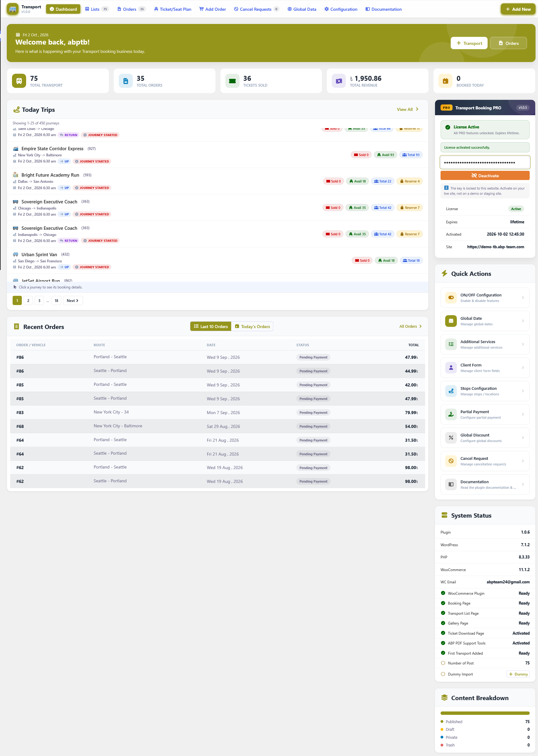Click the Transport List Page ready checkmark
Viewport: 538px width, 756px height.
point(443,613)
